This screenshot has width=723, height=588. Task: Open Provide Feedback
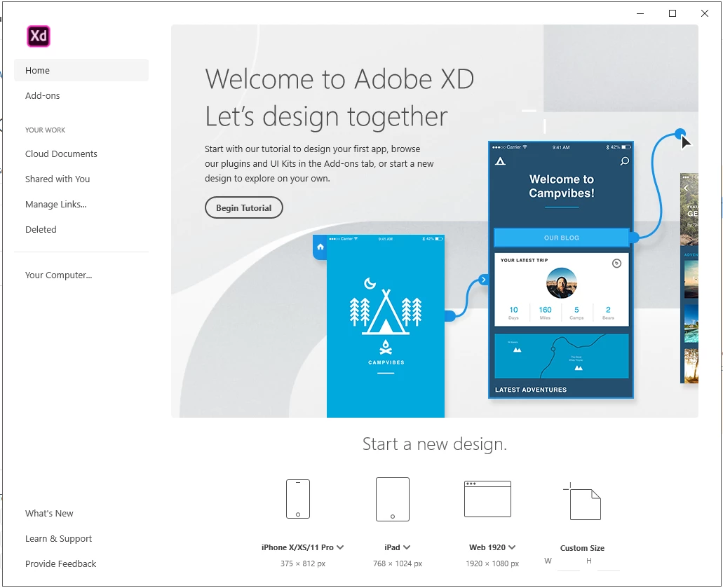pyautogui.click(x=60, y=563)
